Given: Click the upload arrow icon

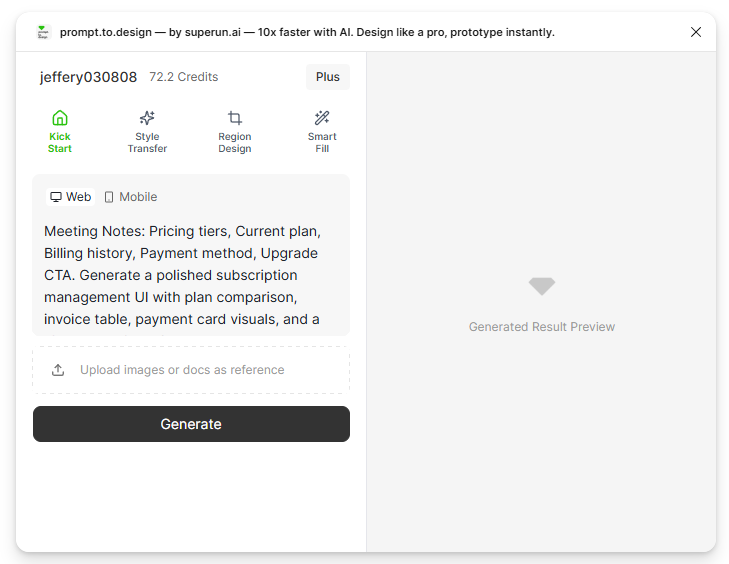Looking at the screenshot, I should pos(58,370).
